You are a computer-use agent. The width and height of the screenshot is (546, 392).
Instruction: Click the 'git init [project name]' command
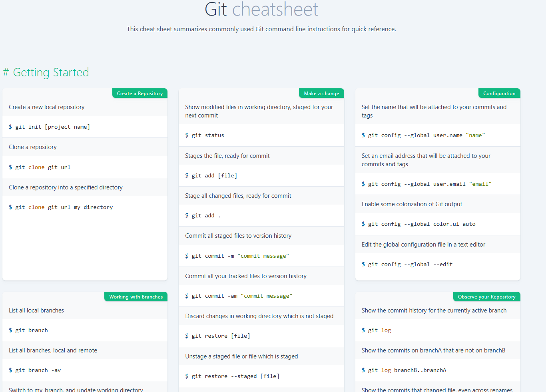[50, 127]
